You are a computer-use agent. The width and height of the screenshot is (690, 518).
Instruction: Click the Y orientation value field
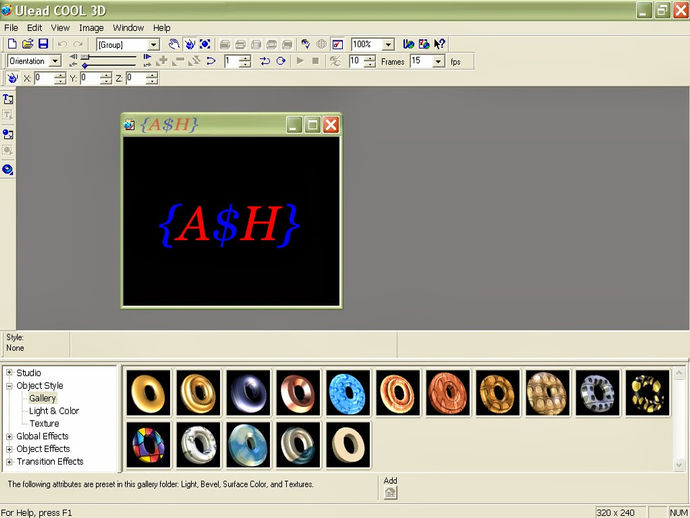90,78
